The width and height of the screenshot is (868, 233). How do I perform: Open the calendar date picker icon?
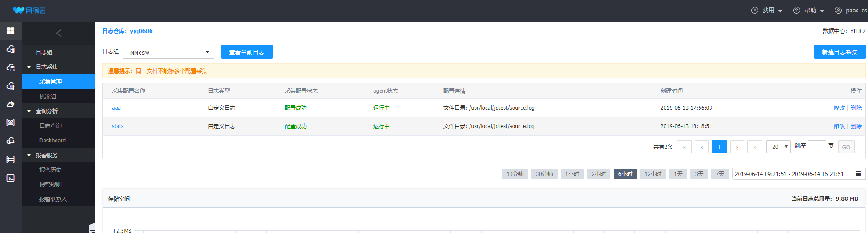858,174
